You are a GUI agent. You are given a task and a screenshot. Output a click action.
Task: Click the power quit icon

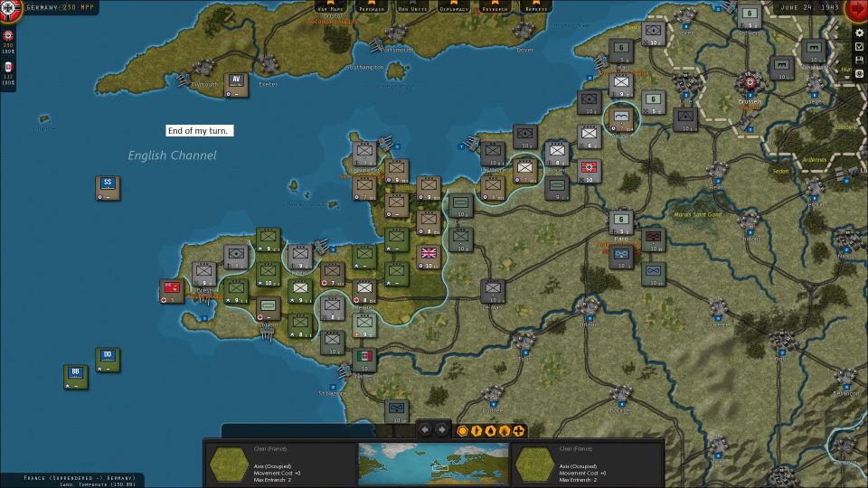[860, 73]
